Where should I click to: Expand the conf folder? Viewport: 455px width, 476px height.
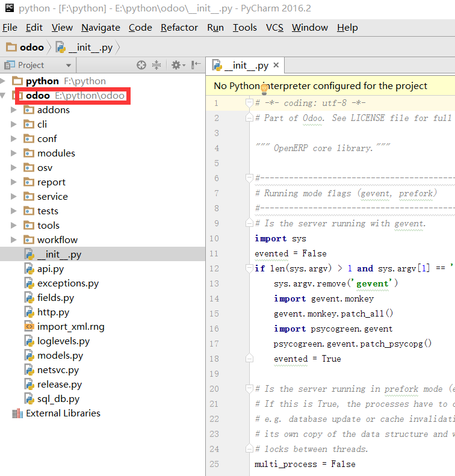pyautogui.click(x=14, y=139)
